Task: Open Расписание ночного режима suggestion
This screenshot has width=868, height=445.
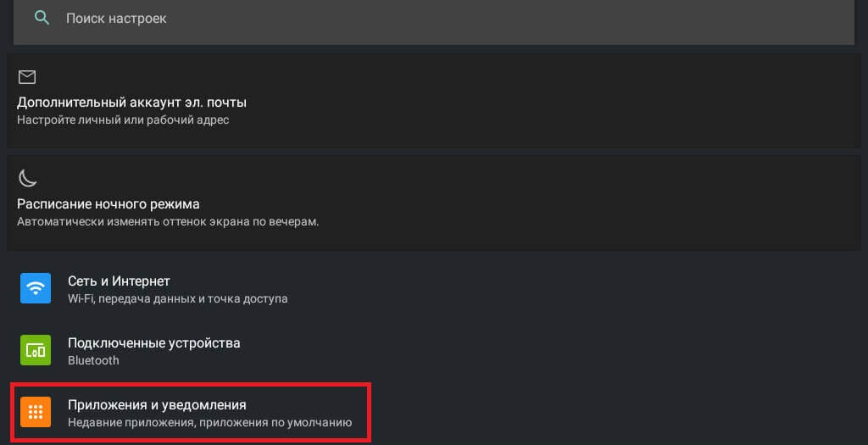Action: click(434, 203)
